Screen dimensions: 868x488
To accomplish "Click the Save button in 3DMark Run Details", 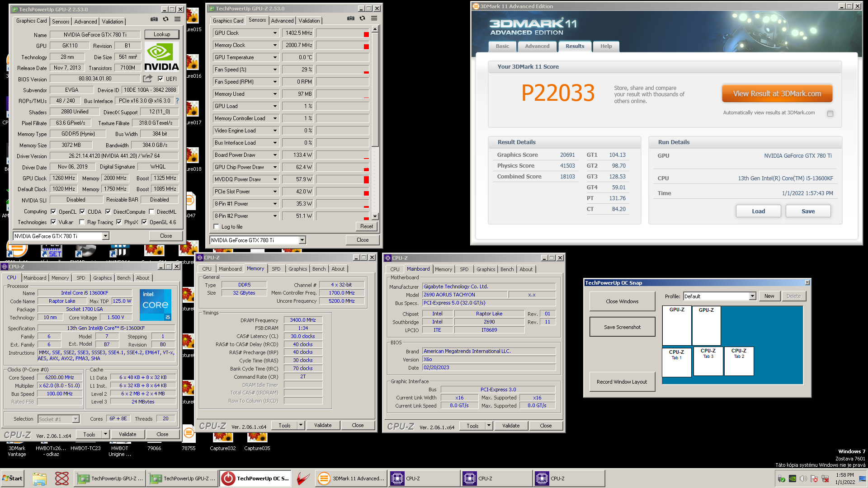I will [x=808, y=211].
